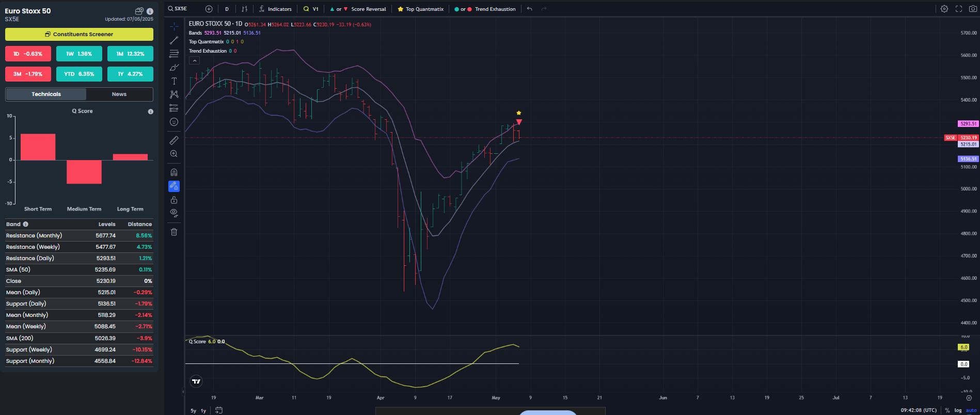Select the 1W 1.36% performance tile
980x415 pixels.
(x=79, y=54)
